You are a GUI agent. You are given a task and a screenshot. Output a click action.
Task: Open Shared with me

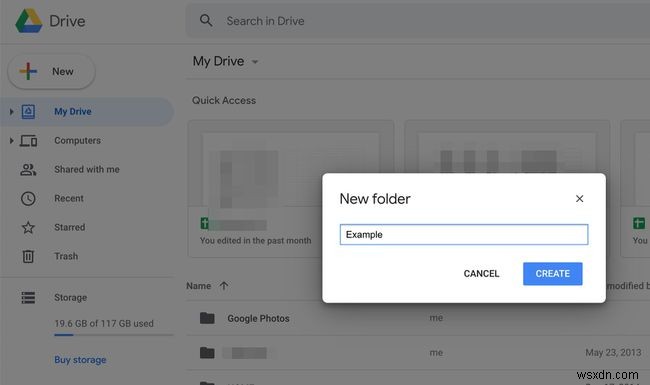[87, 169]
